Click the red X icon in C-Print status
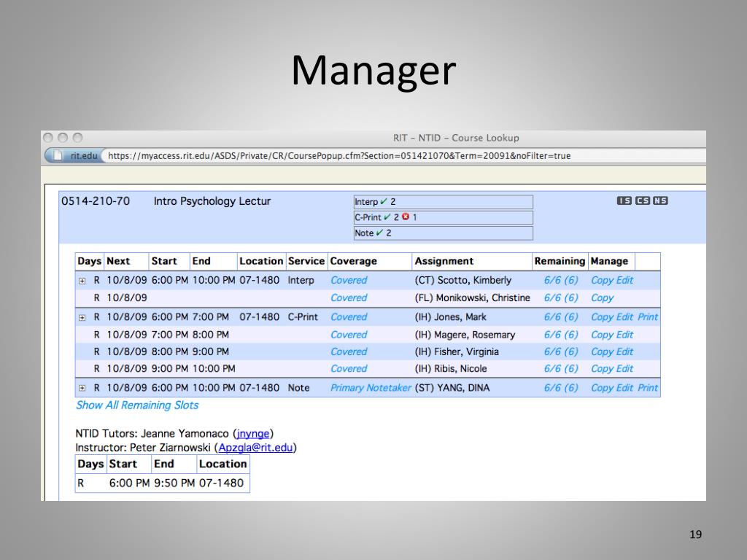 (406, 217)
